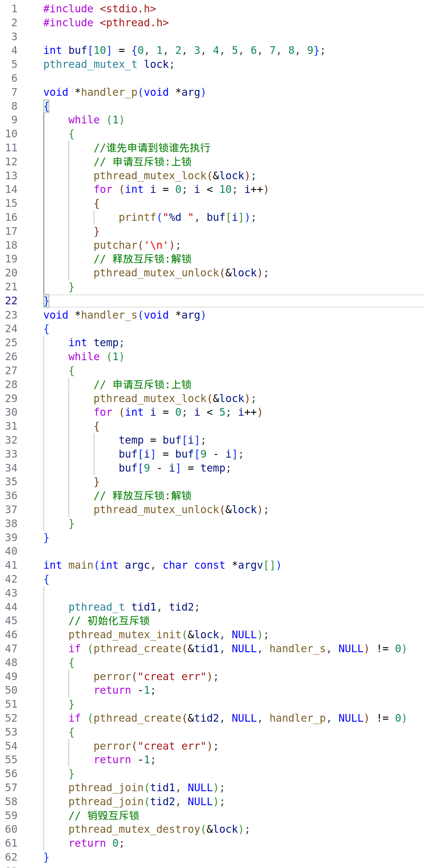This screenshot has width=425, height=868.
Task: Click the for loop with i < 5
Action: tap(178, 412)
